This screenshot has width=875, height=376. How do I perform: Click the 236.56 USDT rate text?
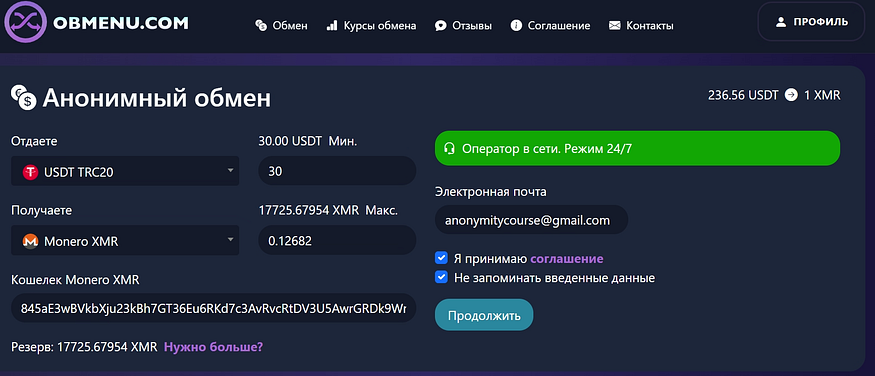pos(743,95)
